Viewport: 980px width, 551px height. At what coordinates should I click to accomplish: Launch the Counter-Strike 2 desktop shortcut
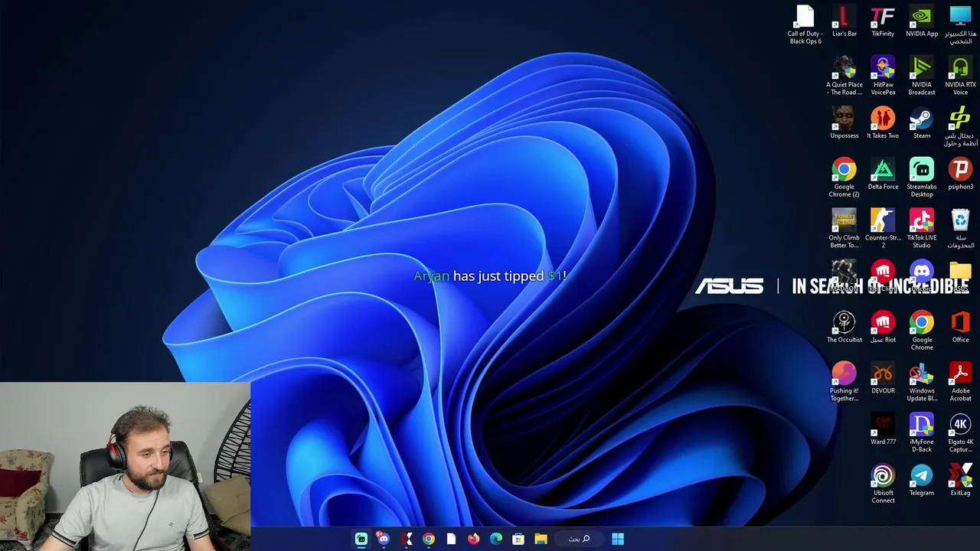tap(883, 229)
